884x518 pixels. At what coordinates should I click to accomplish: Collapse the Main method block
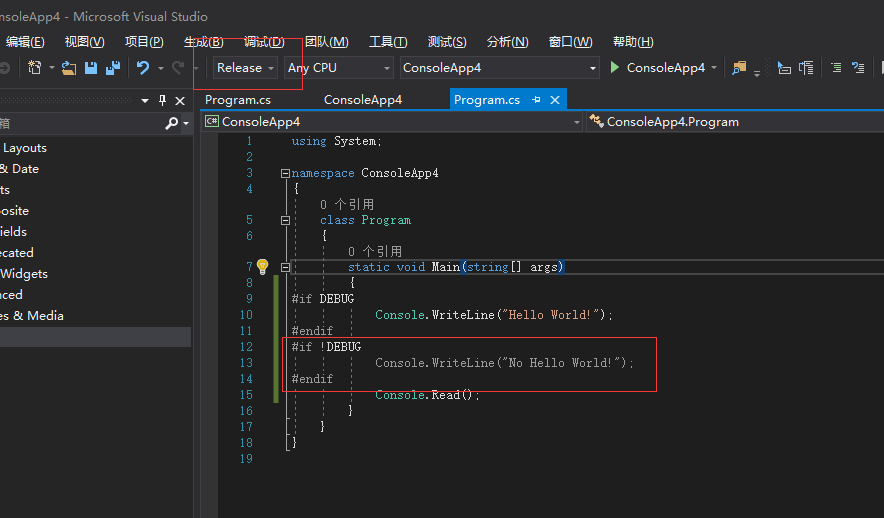pyautogui.click(x=285, y=267)
